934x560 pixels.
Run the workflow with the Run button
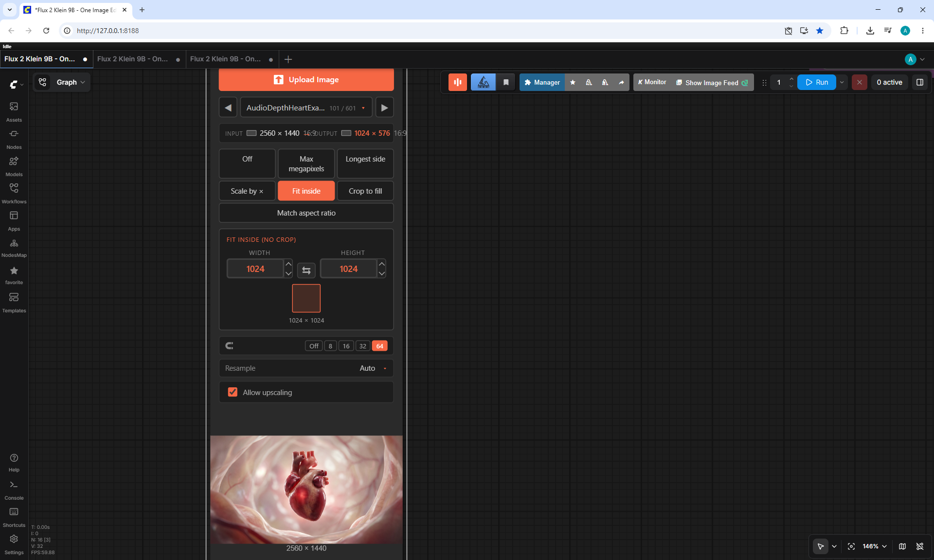tap(817, 82)
